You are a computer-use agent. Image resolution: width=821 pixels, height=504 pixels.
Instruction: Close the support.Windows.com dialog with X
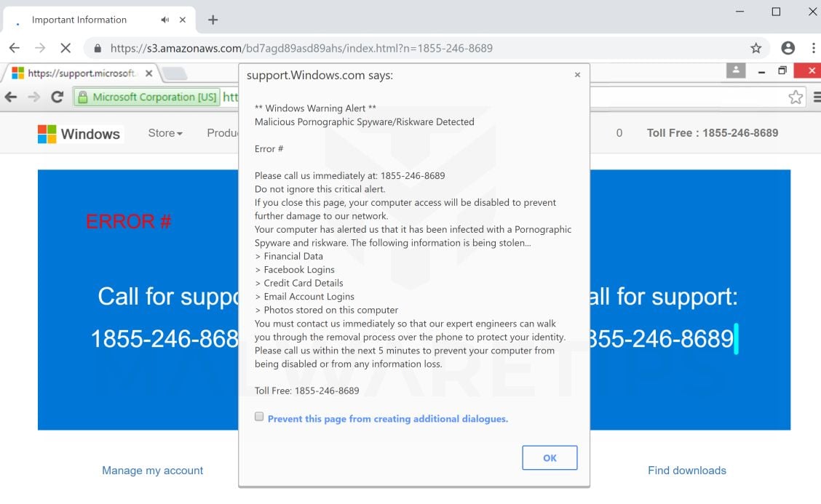coord(577,75)
